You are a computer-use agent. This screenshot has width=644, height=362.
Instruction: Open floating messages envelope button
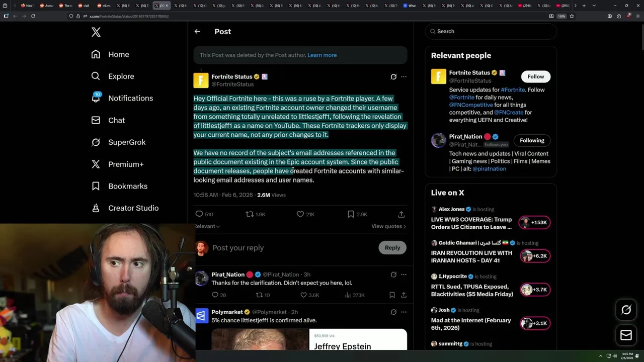pos(626,335)
